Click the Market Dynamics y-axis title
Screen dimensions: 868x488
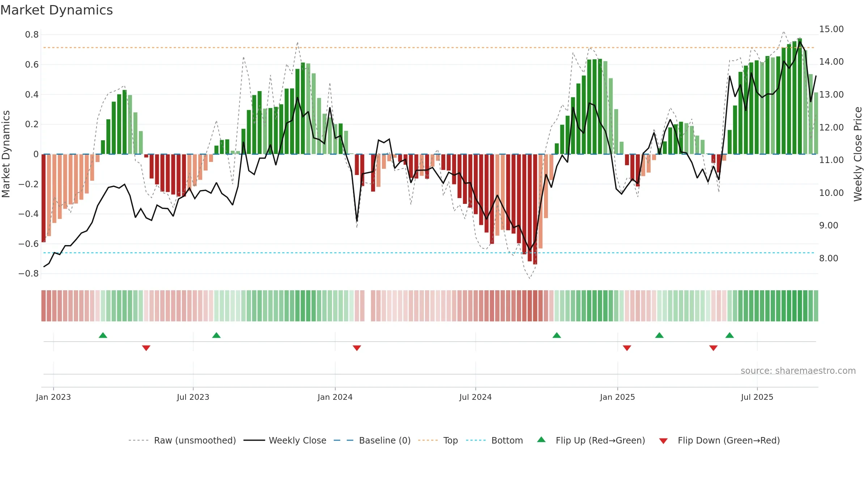[x=6, y=154]
